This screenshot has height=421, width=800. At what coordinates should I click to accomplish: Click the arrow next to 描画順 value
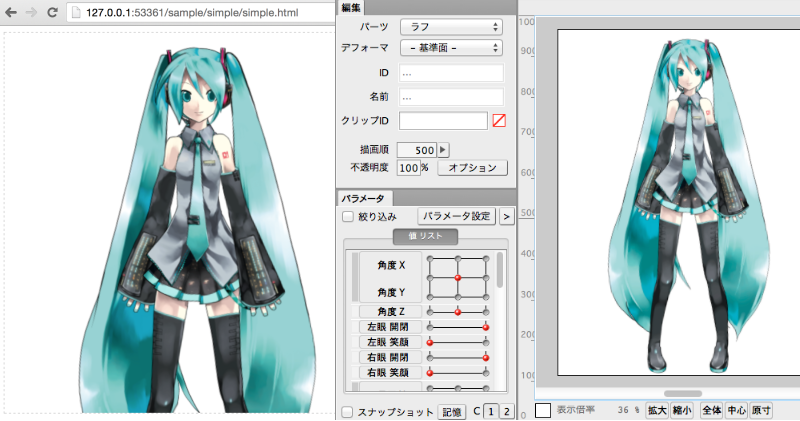pos(443,150)
